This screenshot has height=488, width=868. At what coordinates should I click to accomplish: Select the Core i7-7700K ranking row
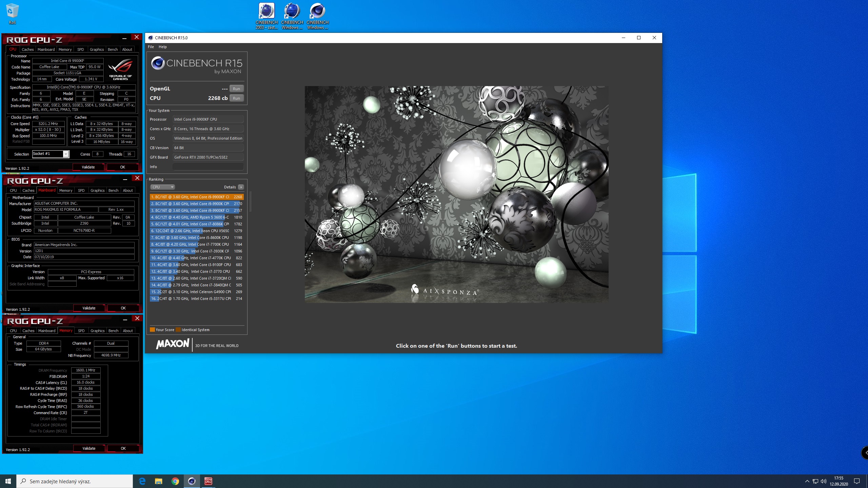click(197, 244)
